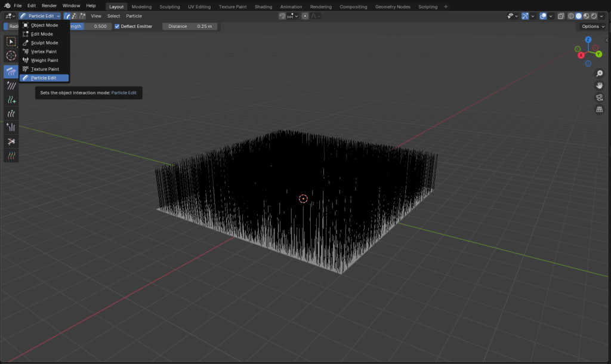Open the Render menu

(49, 6)
